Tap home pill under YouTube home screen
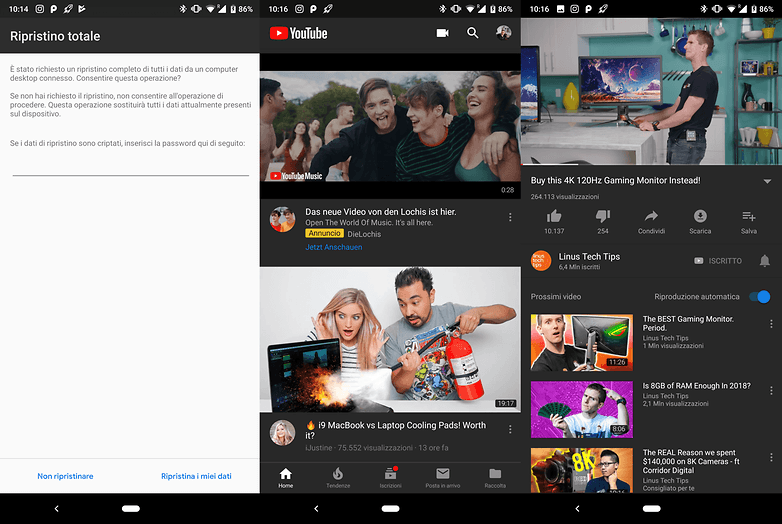Image resolution: width=782 pixels, height=524 pixels. coord(391,509)
